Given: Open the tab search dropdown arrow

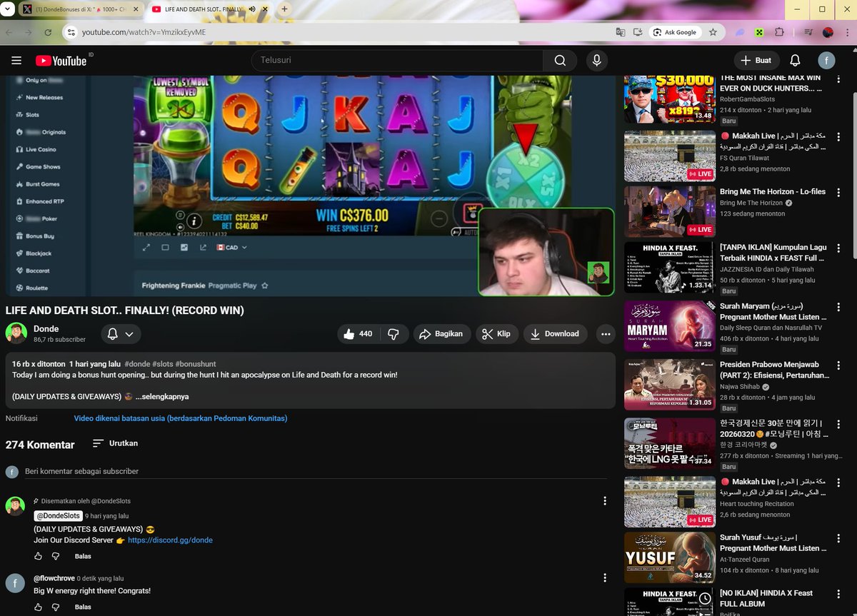Looking at the screenshot, I should pyautogui.click(x=6, y=9).
